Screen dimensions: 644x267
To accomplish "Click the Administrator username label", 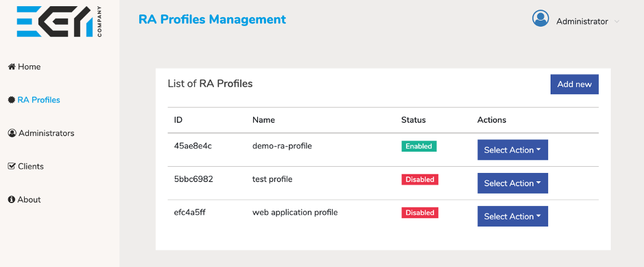I will [582, 22].
